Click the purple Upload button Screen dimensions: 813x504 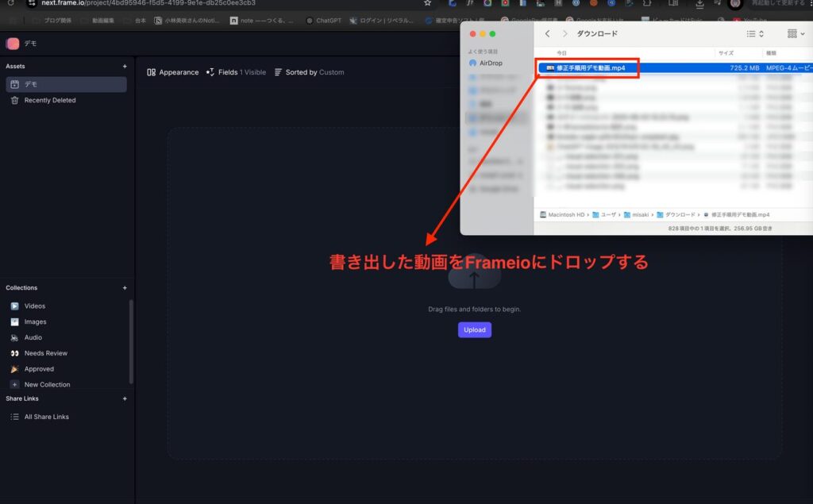click(475, 329)
